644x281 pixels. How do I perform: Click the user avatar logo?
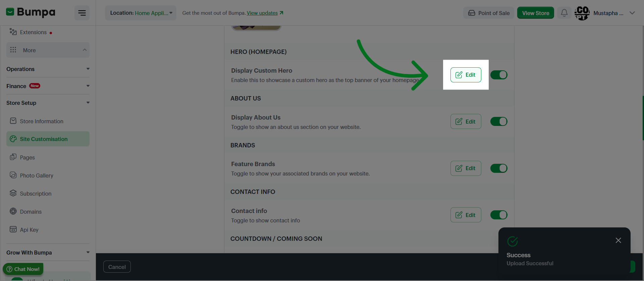pos(582,13)
